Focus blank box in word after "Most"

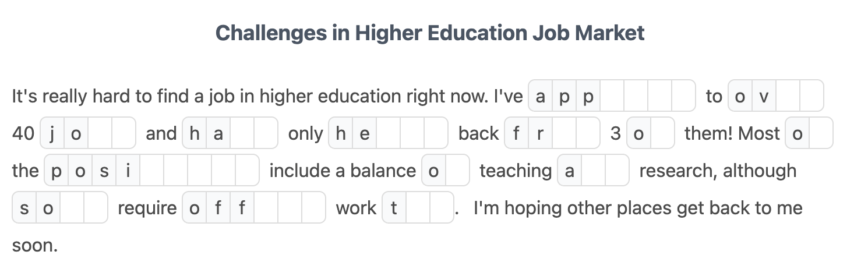pyautogui.click(x=821, y=133)
